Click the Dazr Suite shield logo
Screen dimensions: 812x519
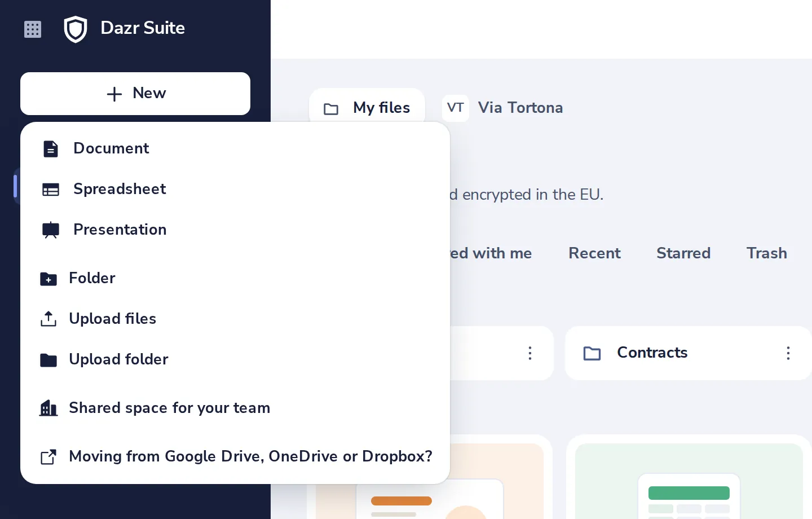[x=76, y=29]
